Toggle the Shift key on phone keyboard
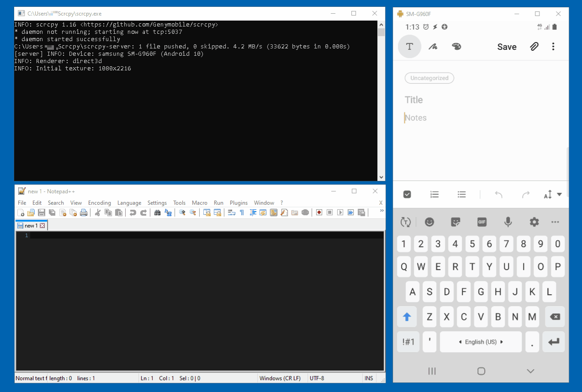 (x=407, y=317)
